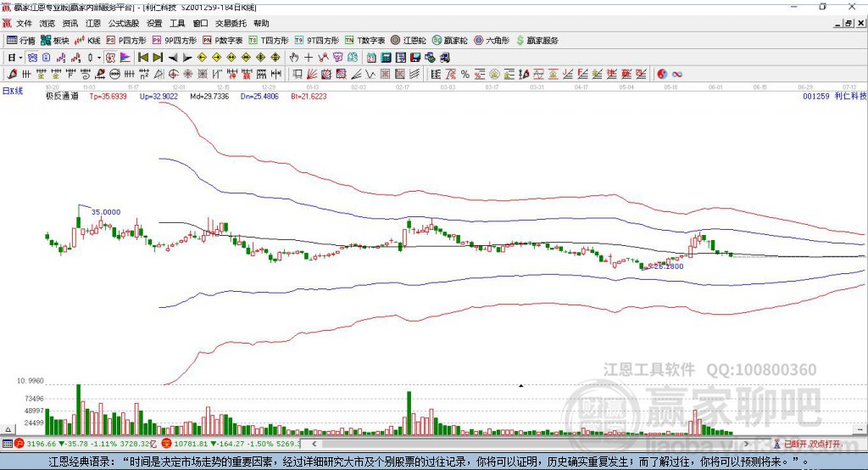Click the status bar grid icon
Screen dimensions: 868x470
click(7, 444)
